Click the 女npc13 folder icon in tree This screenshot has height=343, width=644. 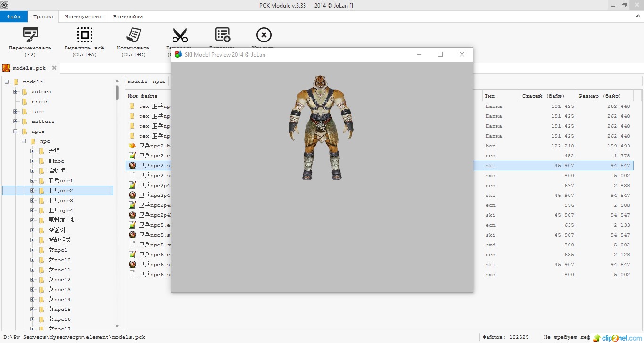pos(41,290)
